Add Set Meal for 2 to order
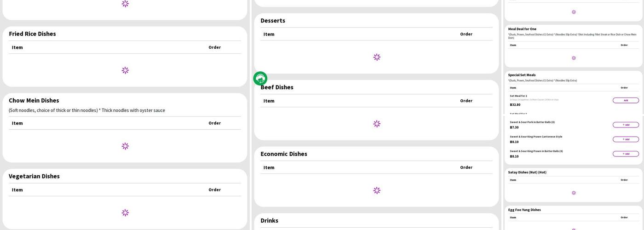This screenshot has width=644, height=230. tap(626, 100)
